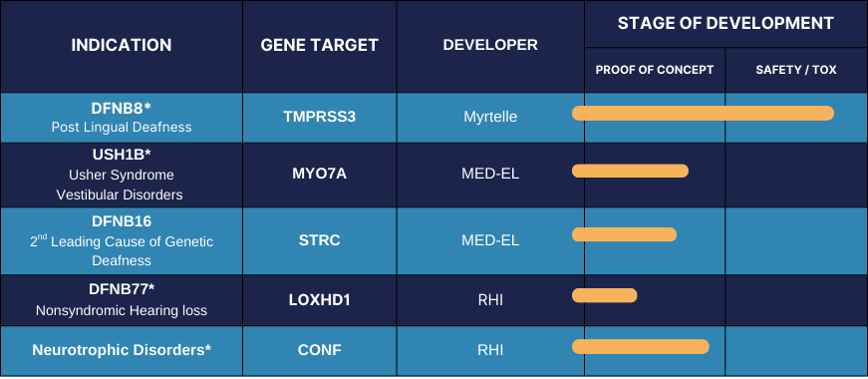This screenshot has width=868, height=379.
Task: Click the TMPRSS3 progress bar
Action: click(703, 113)
